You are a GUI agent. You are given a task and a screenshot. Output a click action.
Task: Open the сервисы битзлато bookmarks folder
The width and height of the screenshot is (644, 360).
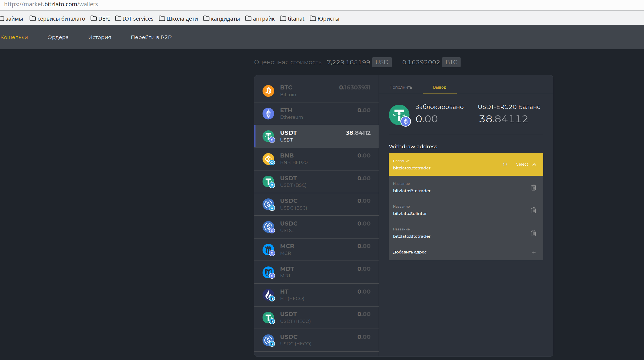[57, 18]
